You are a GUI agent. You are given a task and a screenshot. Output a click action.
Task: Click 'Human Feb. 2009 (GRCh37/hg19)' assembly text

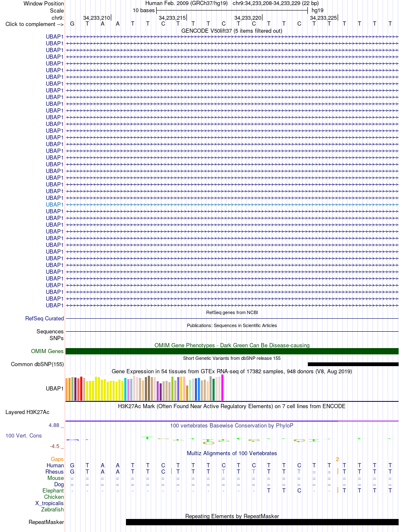186,4
